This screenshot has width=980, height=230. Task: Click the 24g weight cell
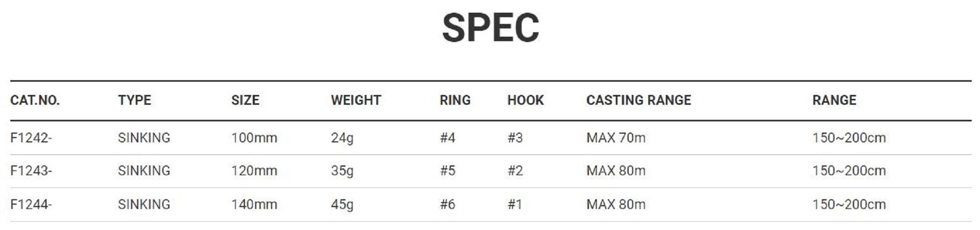tap(342, 138)
